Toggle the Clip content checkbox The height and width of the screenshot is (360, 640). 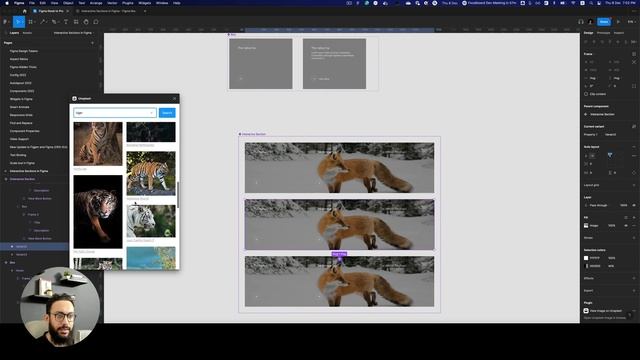tap(586, 94)
